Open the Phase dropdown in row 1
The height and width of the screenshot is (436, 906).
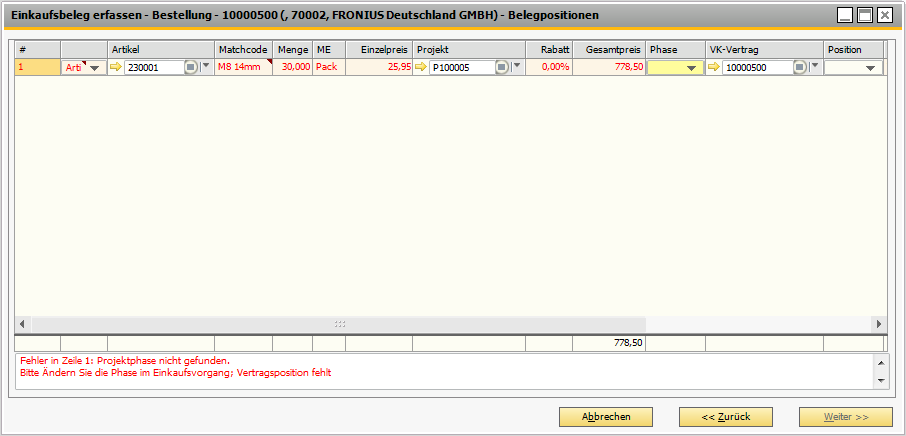pyautogui.click(x=690, y=68)
